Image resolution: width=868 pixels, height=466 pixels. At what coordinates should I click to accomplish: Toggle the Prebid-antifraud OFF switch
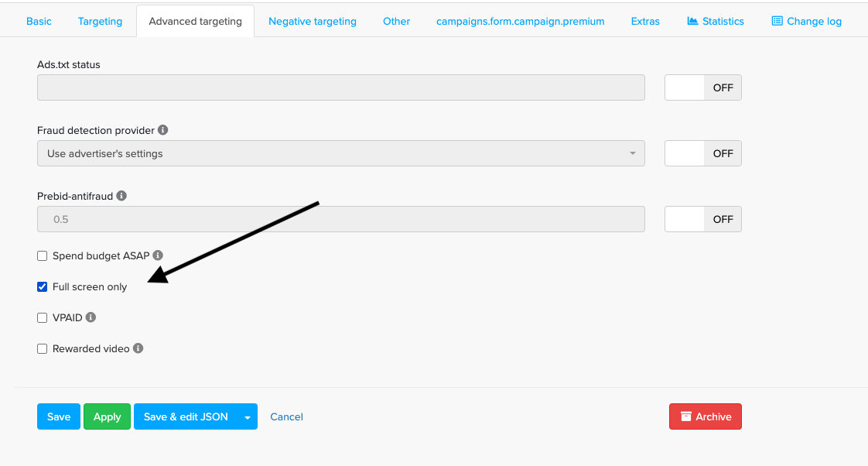[x=702, y=219]
